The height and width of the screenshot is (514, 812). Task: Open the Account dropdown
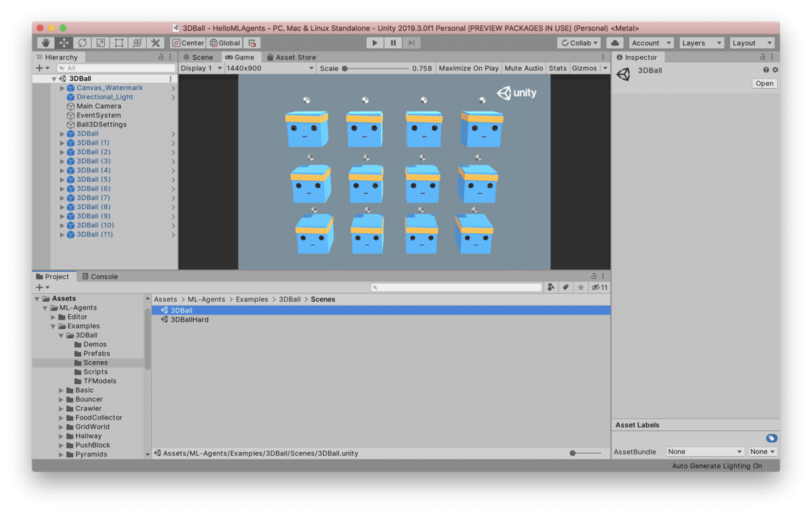pyautogui.click(x=651, y=43)
